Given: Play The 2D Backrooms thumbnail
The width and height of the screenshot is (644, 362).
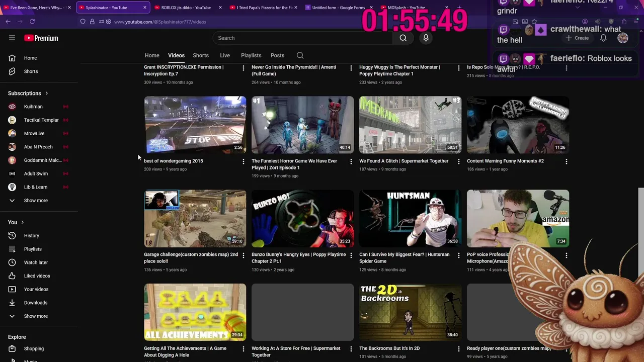Looking at the screenshot, I should [x=410, y=312].
